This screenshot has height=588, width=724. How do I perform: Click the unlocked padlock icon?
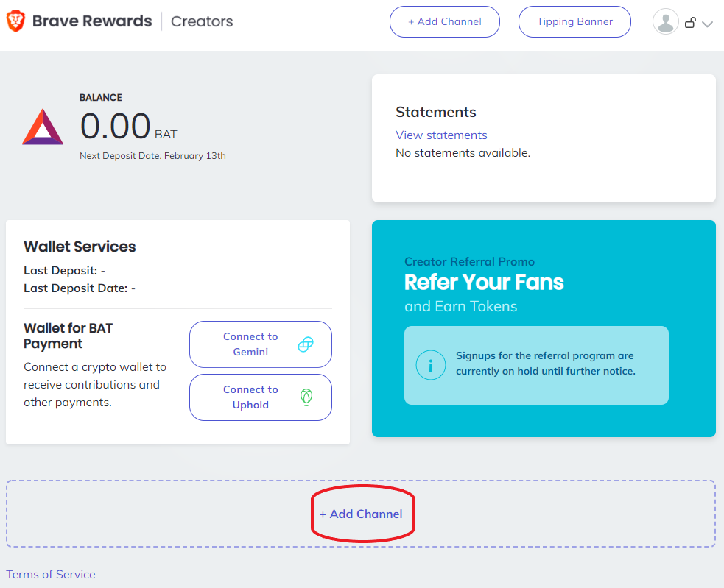[x=690, y=22]
